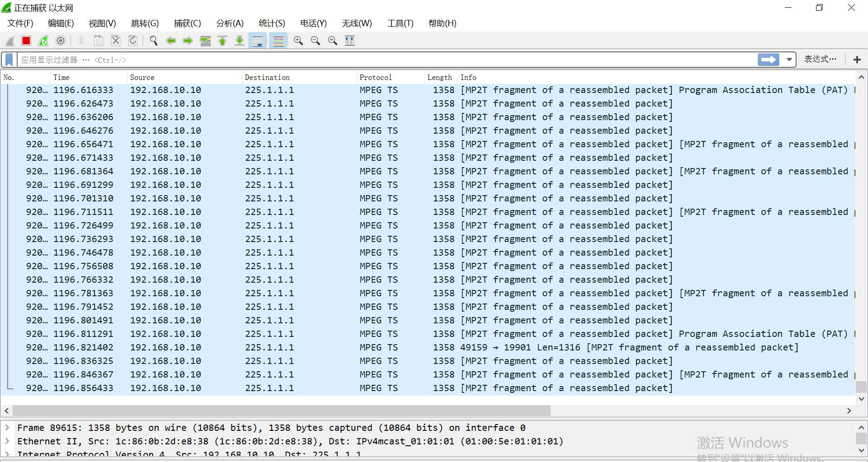
Task: Sort by the No. column header
Action: tap(25, 78)
